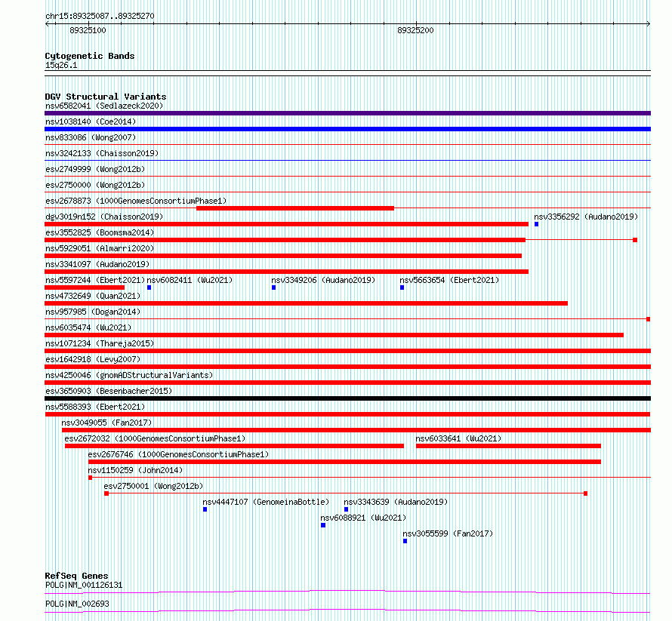The width and height of the screenshot is (672, 621).
Task: Select the nsv1038140 (Coe2014) label
Action: pos(91,121)
